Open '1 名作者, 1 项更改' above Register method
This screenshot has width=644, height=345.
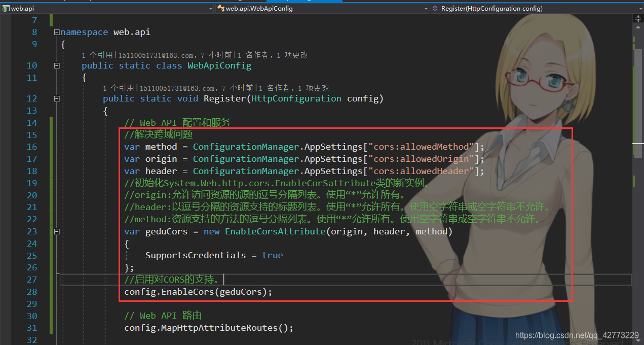coord(294,88)
